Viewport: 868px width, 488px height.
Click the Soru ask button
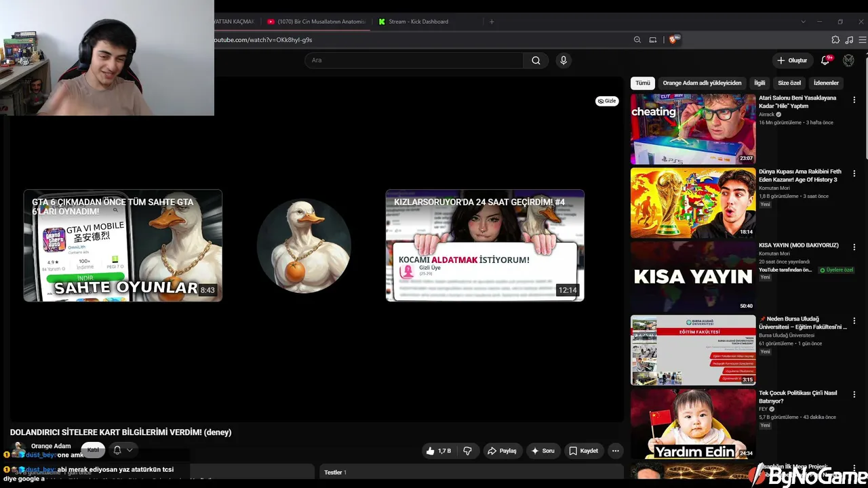542,451
